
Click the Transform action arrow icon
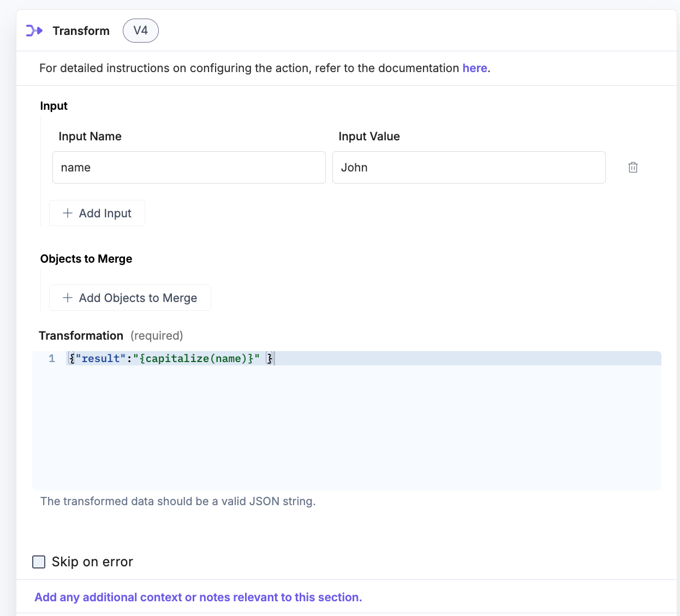(34, 31)
